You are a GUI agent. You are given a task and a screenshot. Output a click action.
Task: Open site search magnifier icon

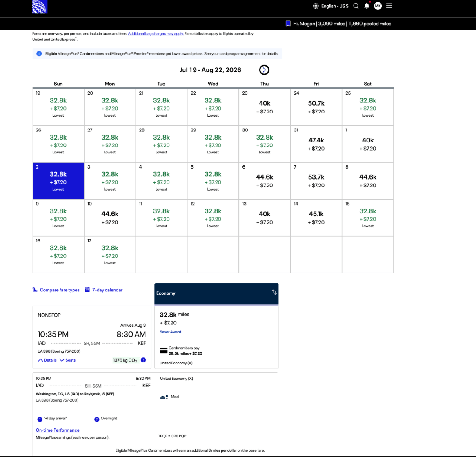pyautogui.click(x=356, y=6)
